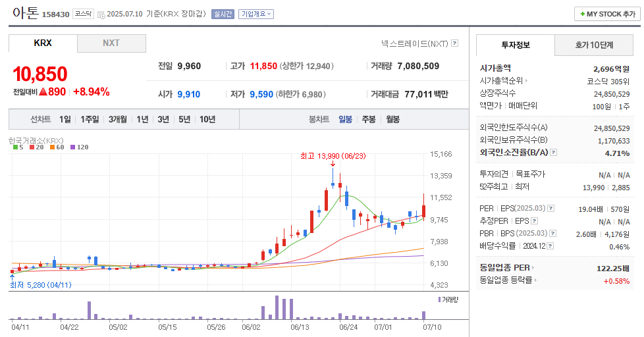
Task: Show the 5년 line chart
Action: point(184,119)
